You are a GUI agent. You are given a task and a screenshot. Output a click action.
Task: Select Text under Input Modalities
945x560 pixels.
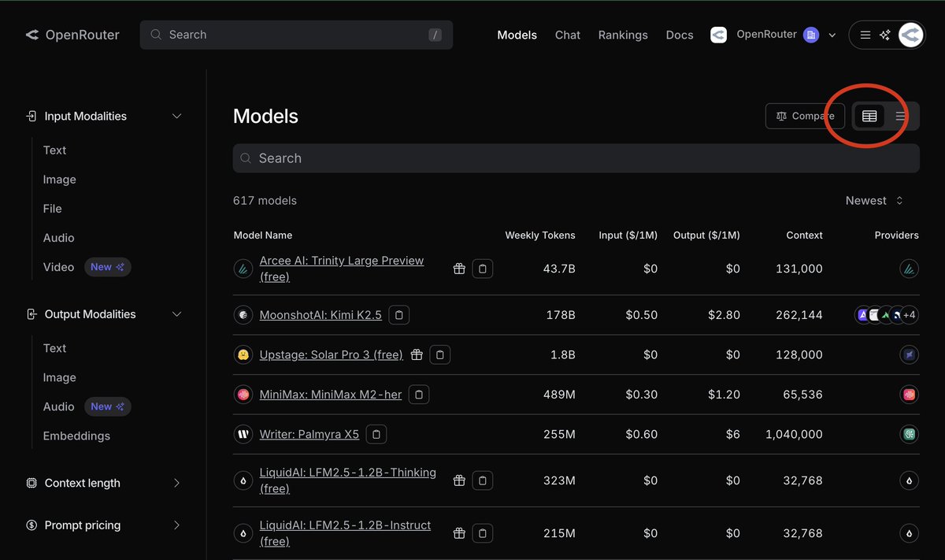point(54,150)
